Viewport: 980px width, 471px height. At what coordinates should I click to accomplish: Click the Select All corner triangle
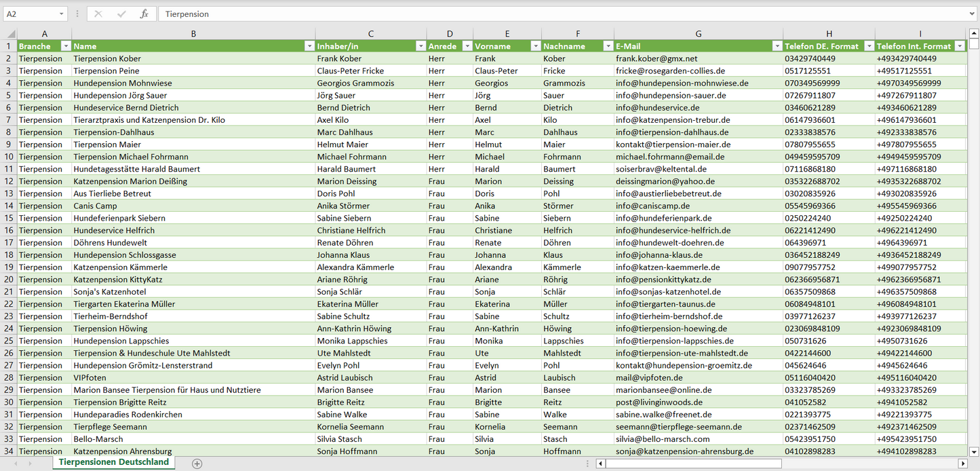10,34
